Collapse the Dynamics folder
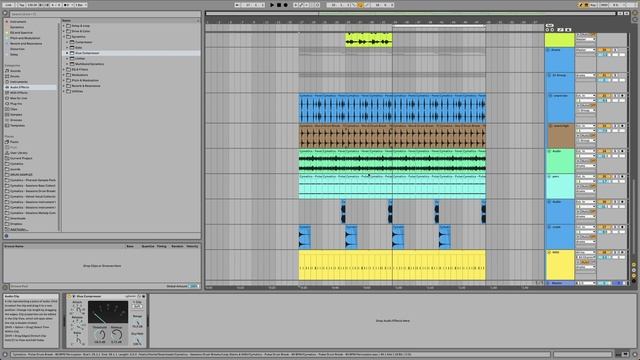The width and height of the screenshot is (640, 360). click(64, 37)
